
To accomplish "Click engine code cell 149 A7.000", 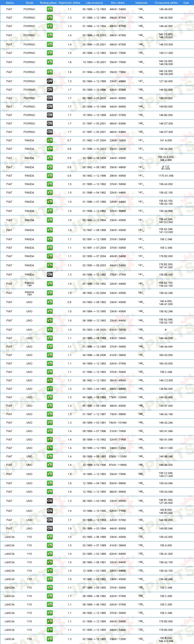I will point(166,406).
